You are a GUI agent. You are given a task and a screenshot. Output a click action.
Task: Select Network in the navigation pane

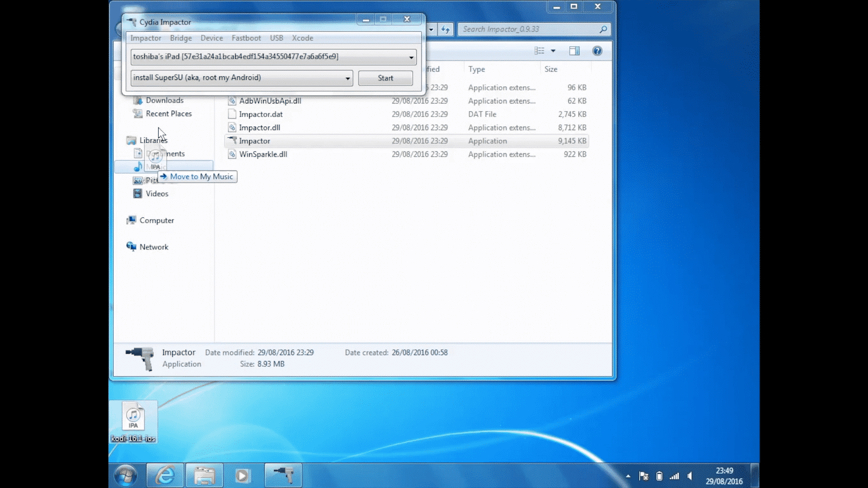click(154, 247)
